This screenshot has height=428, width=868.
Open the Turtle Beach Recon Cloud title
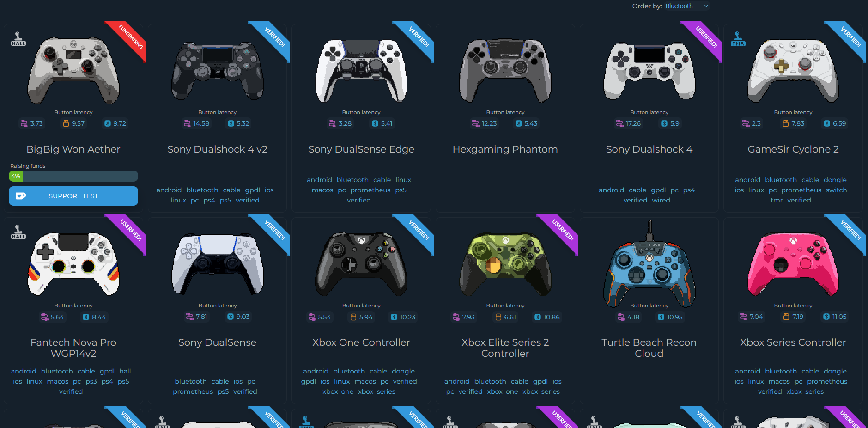point(649,348)
